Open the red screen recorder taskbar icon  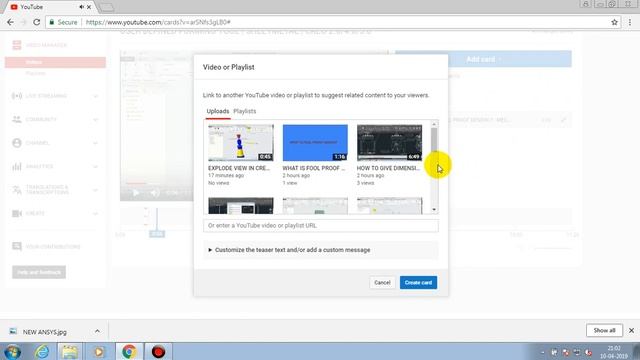(158, 351)
